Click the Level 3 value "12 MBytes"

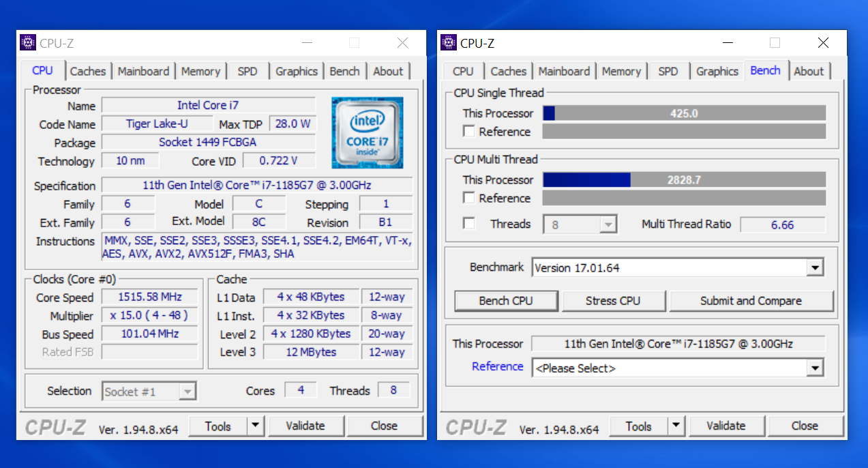[x=311, y=353]
